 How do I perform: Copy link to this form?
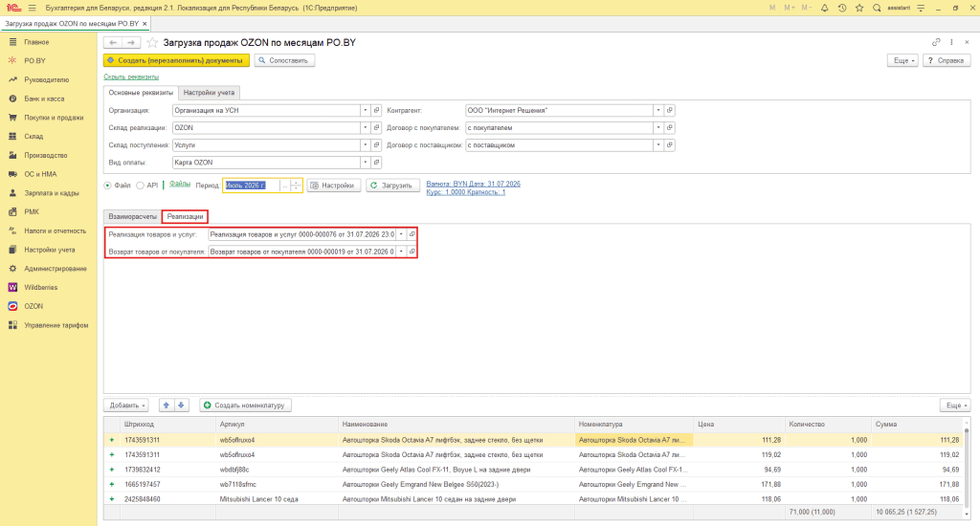pyautogui.click(x=936, y=42)
